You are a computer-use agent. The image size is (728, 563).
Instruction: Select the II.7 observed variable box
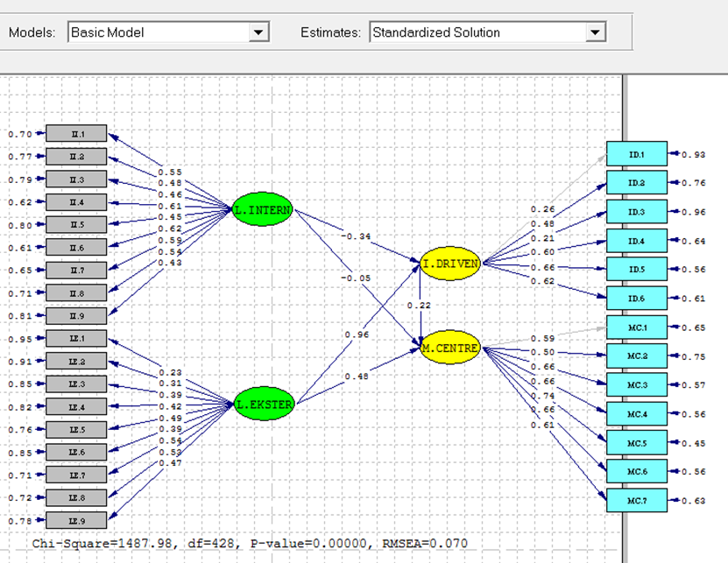[x=76, y=271]
